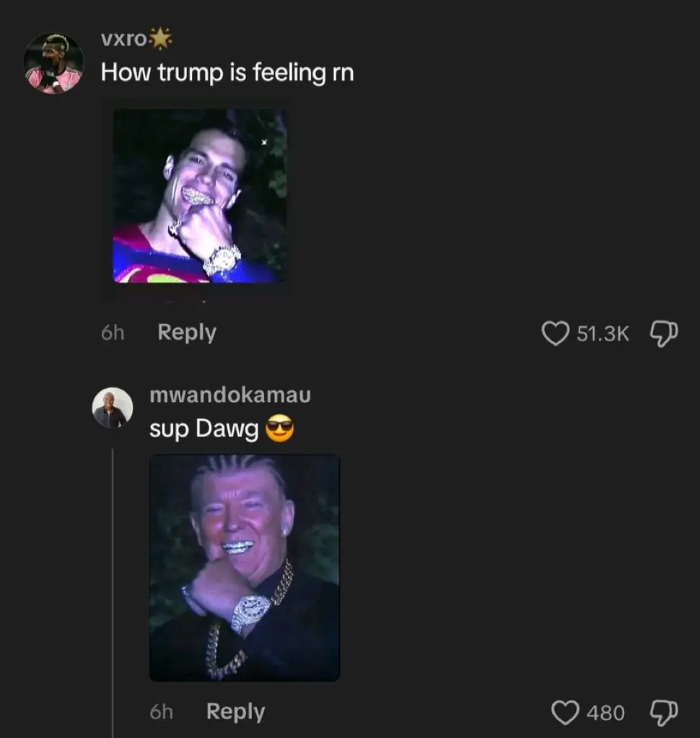
Task: Click the 480 likes count
Action: pos(605,713)
